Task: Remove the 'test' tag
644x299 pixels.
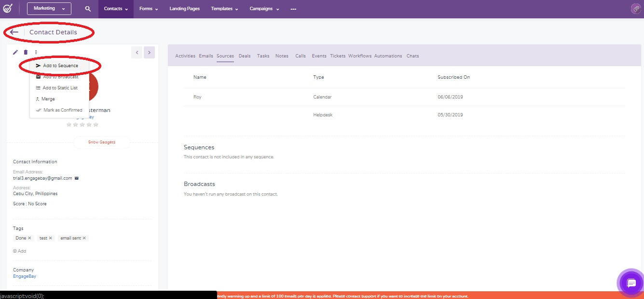Action: click(x=51, y=238)
